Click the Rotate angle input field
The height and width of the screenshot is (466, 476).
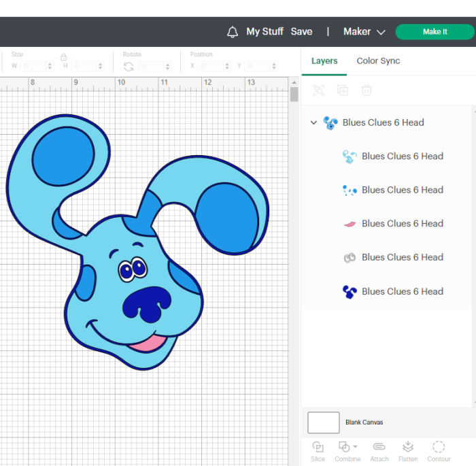tap(151, 66)
